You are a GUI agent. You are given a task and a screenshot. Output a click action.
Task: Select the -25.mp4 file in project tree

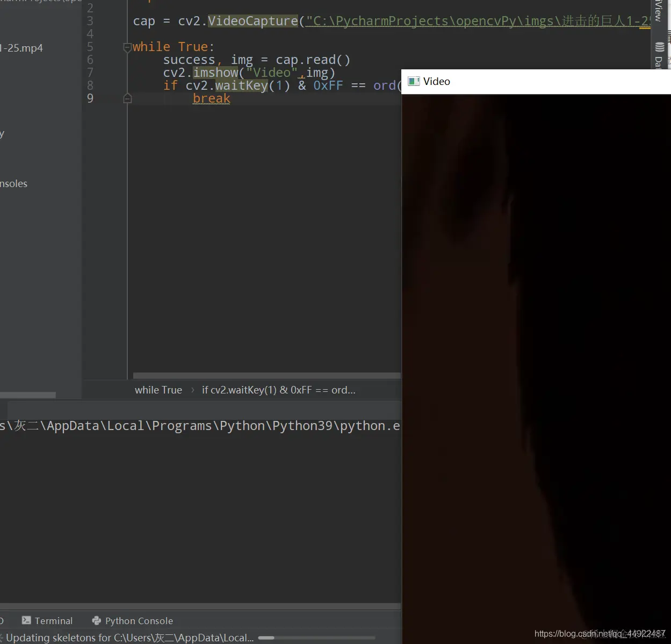(21, 48)
